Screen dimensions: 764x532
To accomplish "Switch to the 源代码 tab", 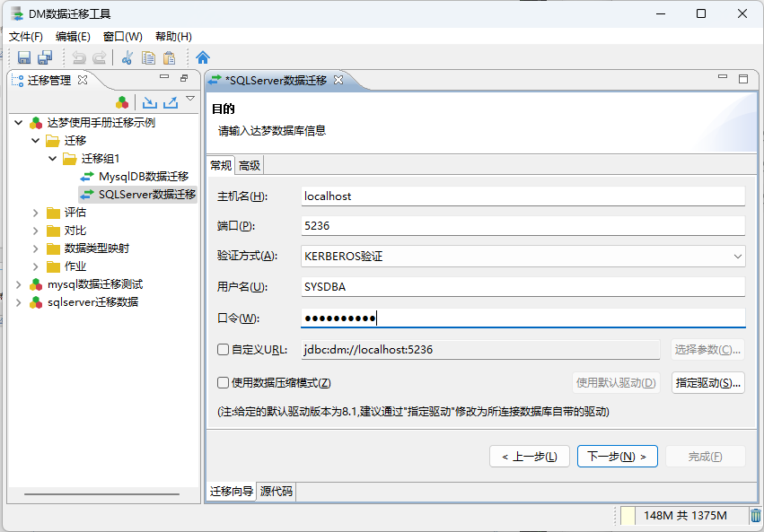I will point(277,491).
